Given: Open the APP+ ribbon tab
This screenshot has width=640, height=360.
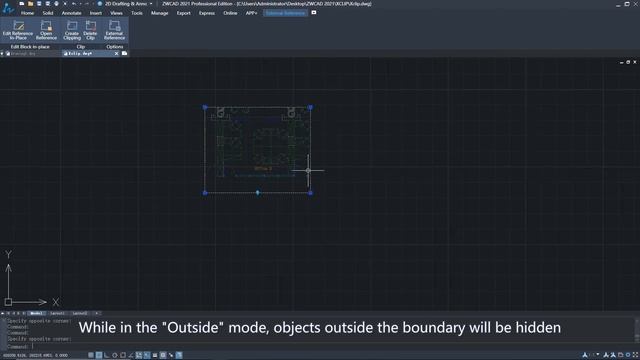Looking at the screenshot, I should pyautogui.click(x=251, y=13).
